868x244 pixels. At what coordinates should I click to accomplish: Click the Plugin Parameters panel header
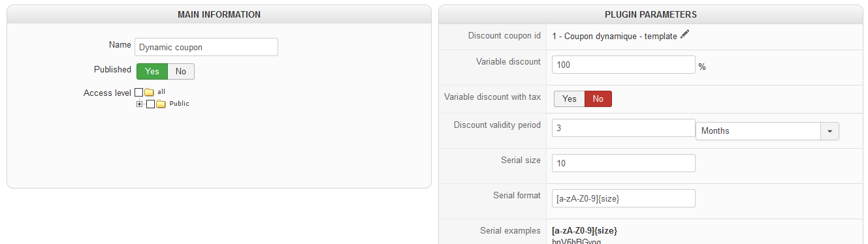(651, 14)
